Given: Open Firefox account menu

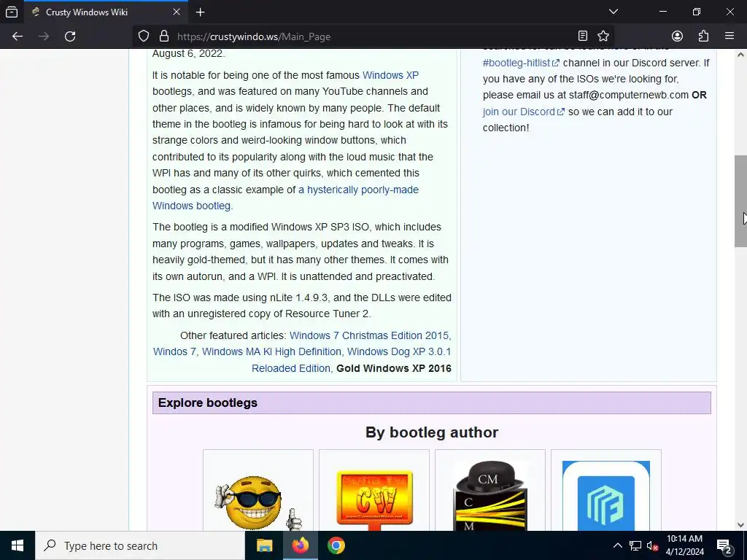Looking at the screenshot, I should [x=677, y=36].
